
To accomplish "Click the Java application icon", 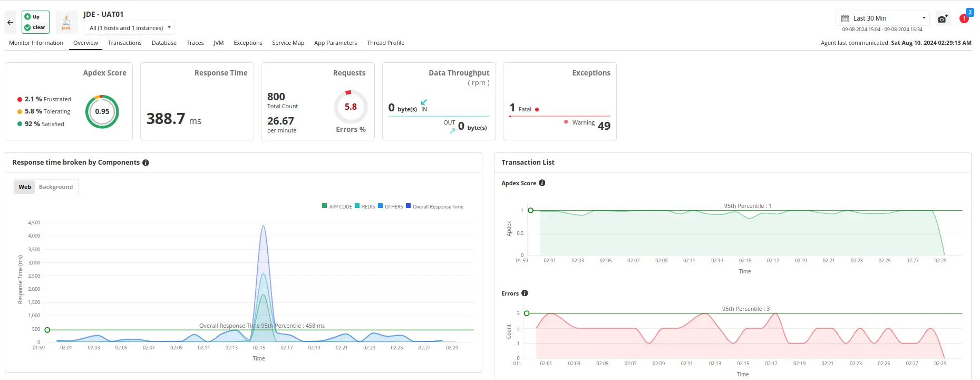I will tap(66, 22).
